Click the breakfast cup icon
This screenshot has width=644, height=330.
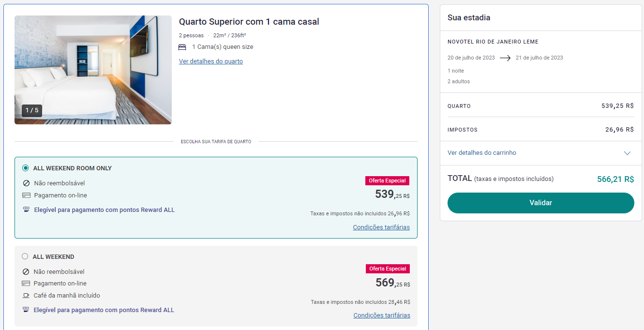[x=26, y=296]
